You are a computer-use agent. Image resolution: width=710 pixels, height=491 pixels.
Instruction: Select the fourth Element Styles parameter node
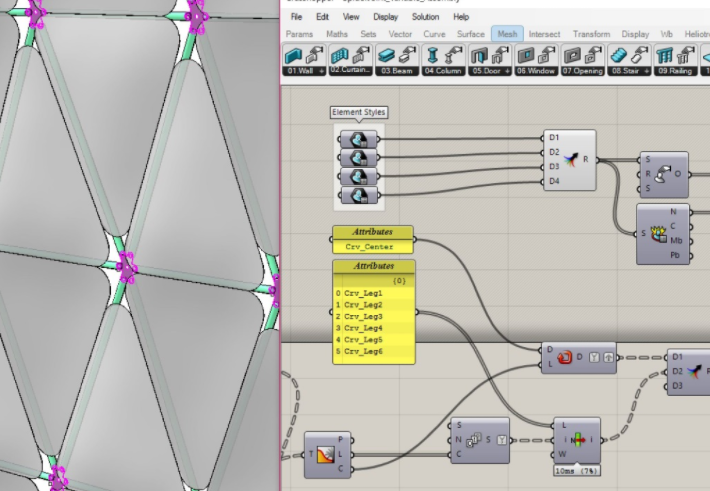coord(359,195)
